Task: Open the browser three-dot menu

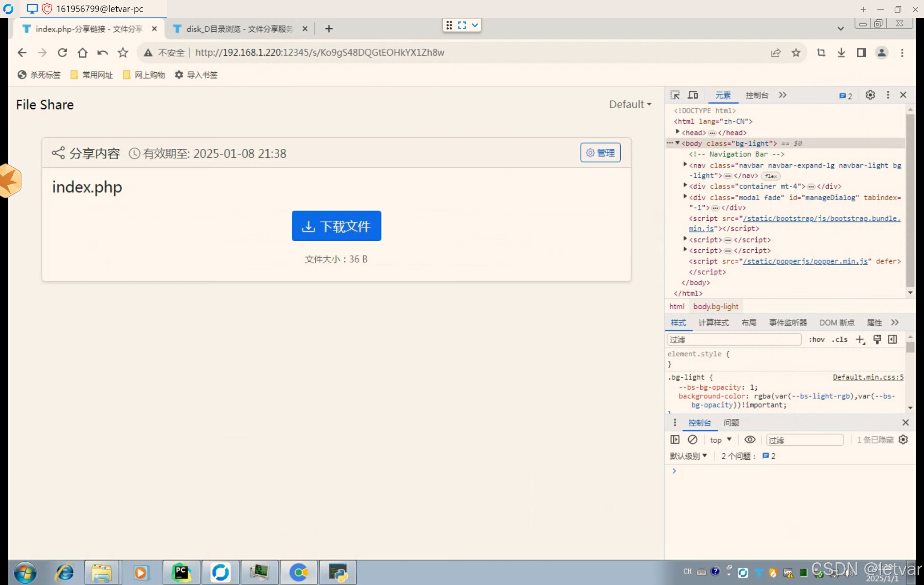Action: click(x=902, y=53)
